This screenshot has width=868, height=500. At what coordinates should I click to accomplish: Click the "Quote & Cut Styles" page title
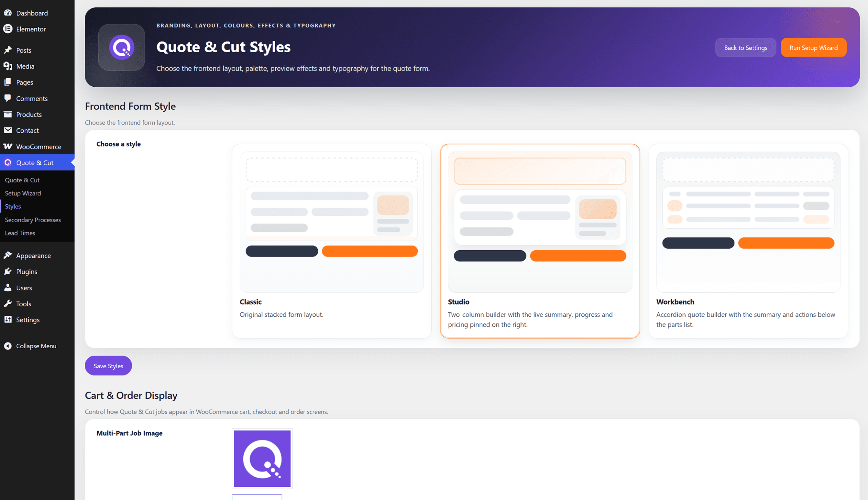[223, 47]
